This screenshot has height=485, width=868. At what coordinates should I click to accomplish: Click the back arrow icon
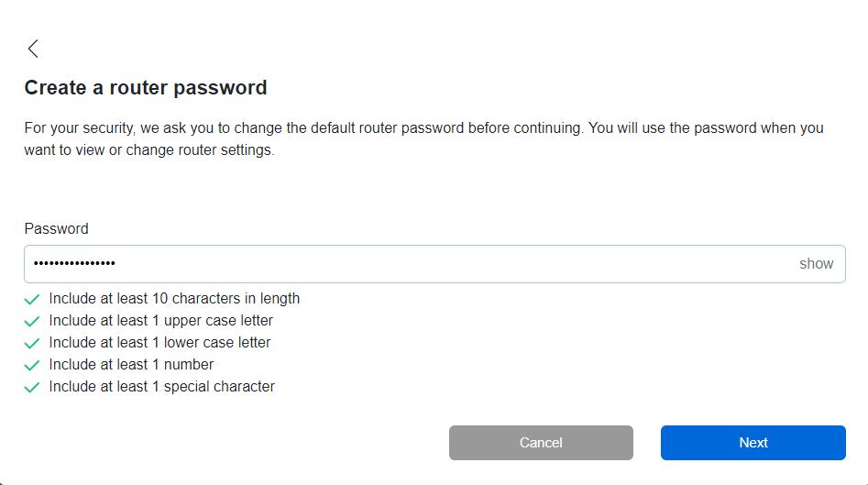tap(33, 49)
